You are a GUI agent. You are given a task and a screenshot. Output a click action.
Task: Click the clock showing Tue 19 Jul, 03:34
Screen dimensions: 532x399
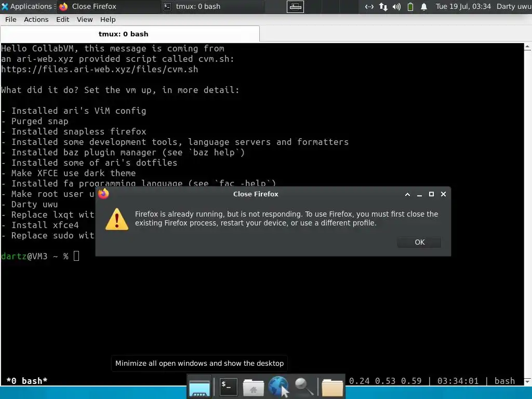pos(463,6)
